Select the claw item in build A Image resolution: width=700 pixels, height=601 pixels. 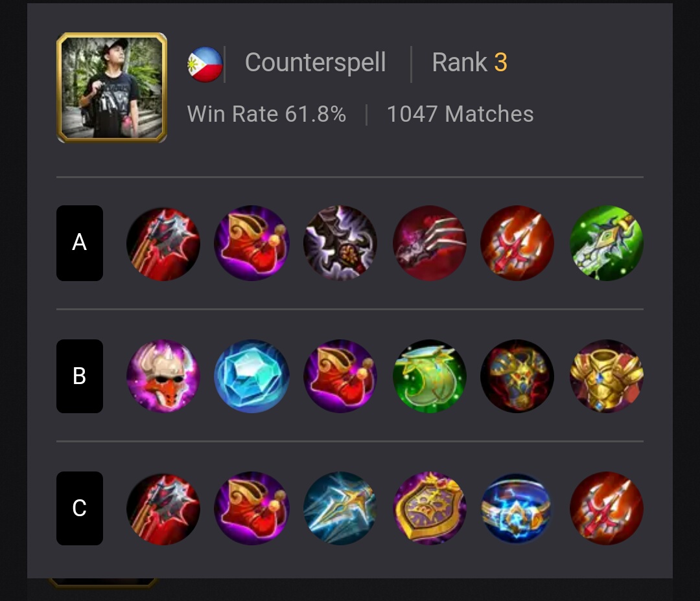[x=429, y=243]
